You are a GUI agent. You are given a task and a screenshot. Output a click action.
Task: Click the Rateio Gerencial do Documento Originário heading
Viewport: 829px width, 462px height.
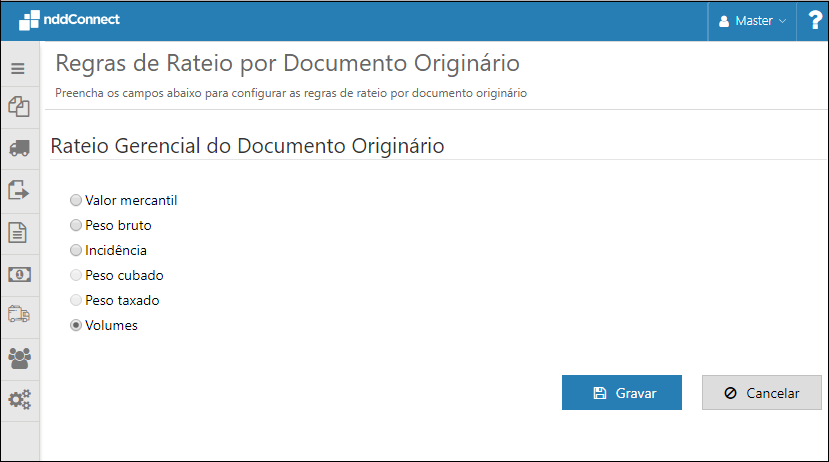pyautogui.click(x=247, y=146)
